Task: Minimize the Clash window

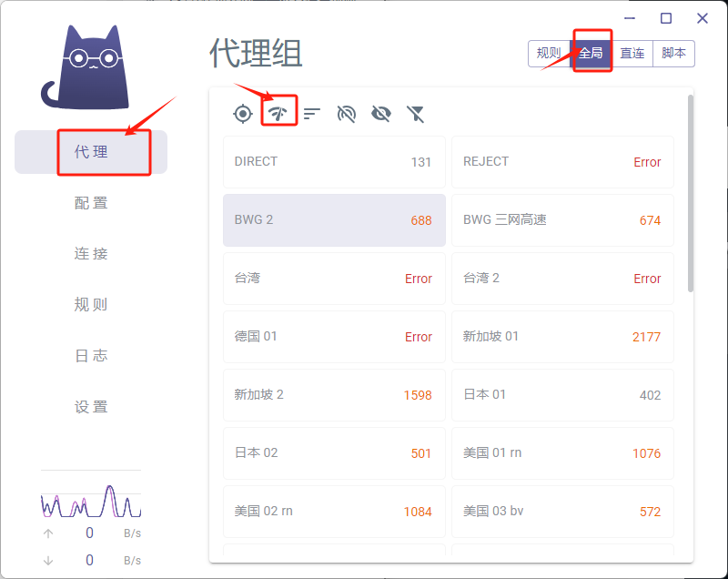Action: 630,18
